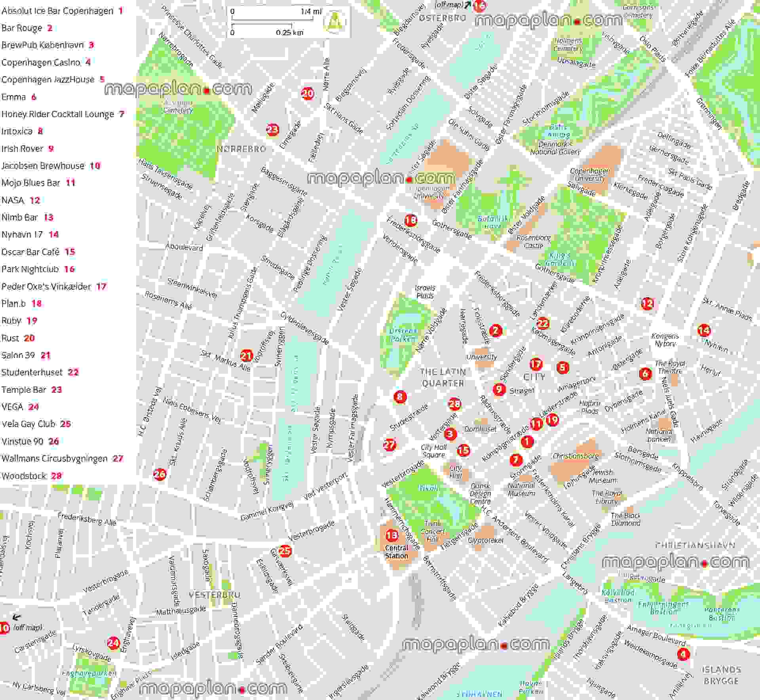Select 'Oscar Bar Café' legend entry

point(38,252)
